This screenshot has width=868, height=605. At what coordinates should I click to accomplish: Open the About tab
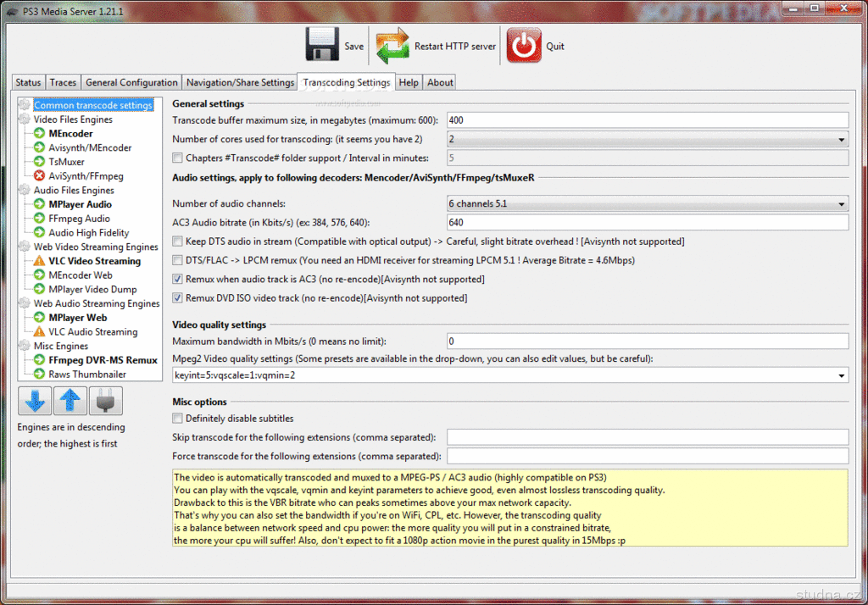[440, 82]
